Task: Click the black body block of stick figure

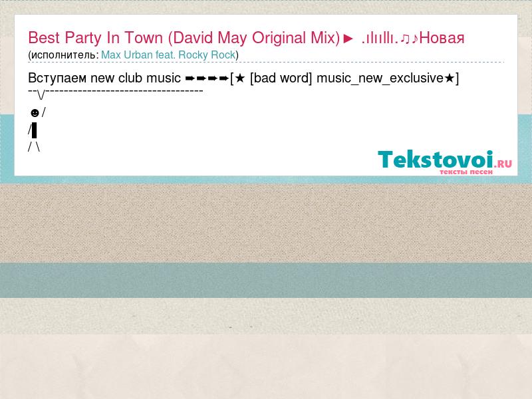Action: 34,130
